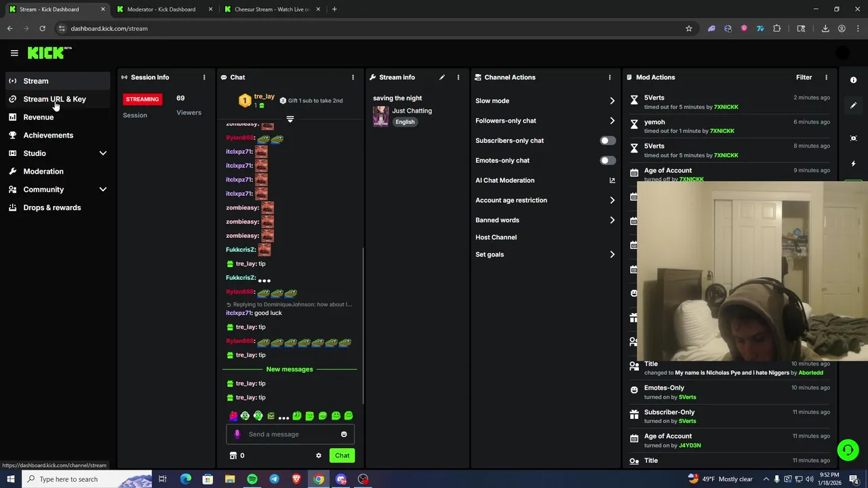Screen dimensions: 868x488
Task: Open a new browser tab
Action: coord(334,9)
